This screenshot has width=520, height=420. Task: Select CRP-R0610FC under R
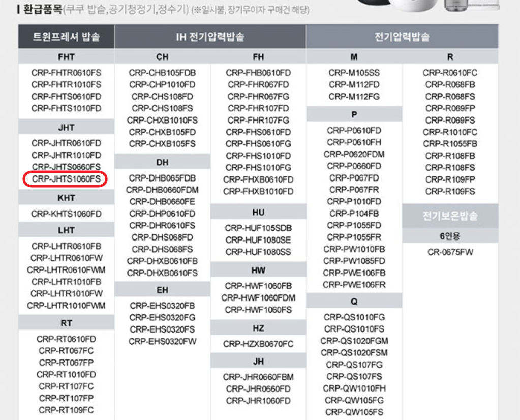450,73
